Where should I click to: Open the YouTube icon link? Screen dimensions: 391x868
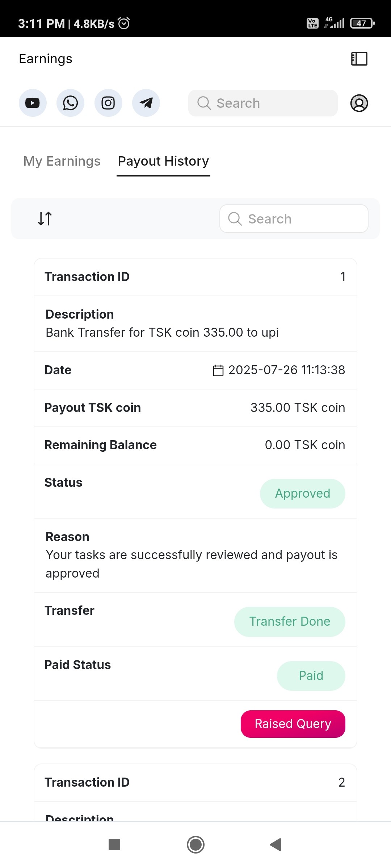point(33,103)
